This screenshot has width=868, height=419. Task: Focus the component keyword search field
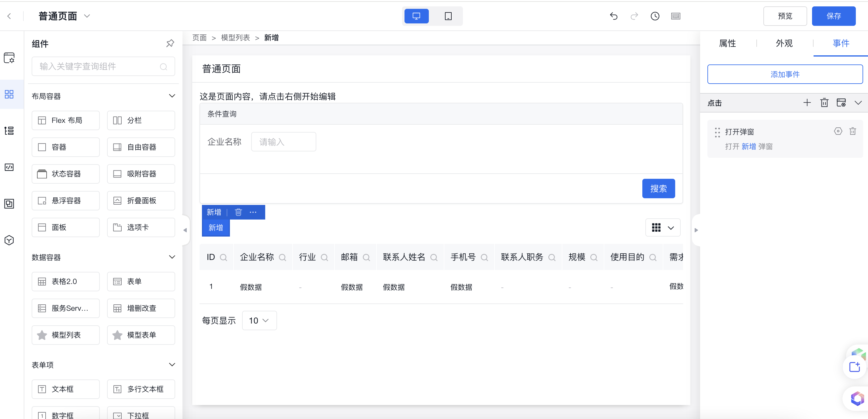click(103, 66)
